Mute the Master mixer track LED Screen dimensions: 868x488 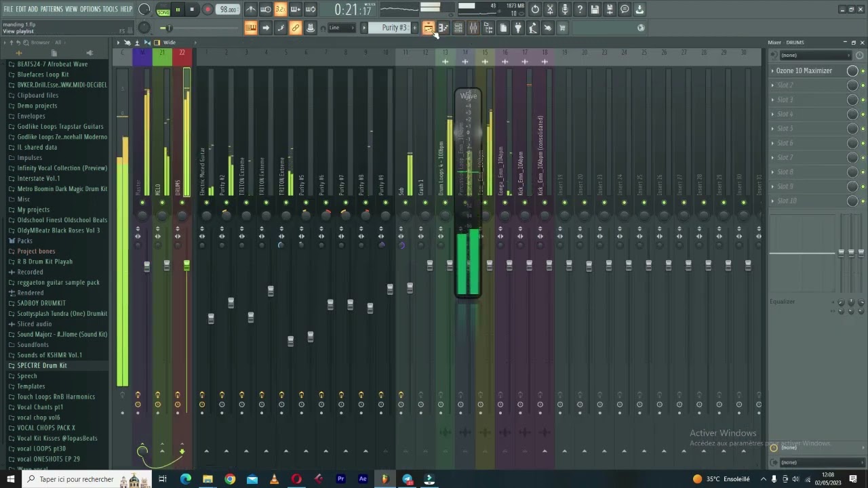tap(142, 203)
